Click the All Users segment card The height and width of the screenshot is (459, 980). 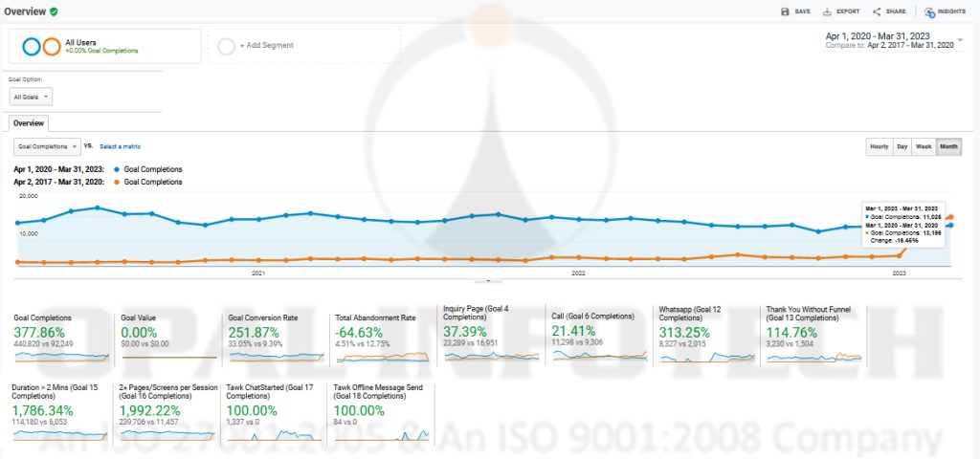click(x=105, y=46)
